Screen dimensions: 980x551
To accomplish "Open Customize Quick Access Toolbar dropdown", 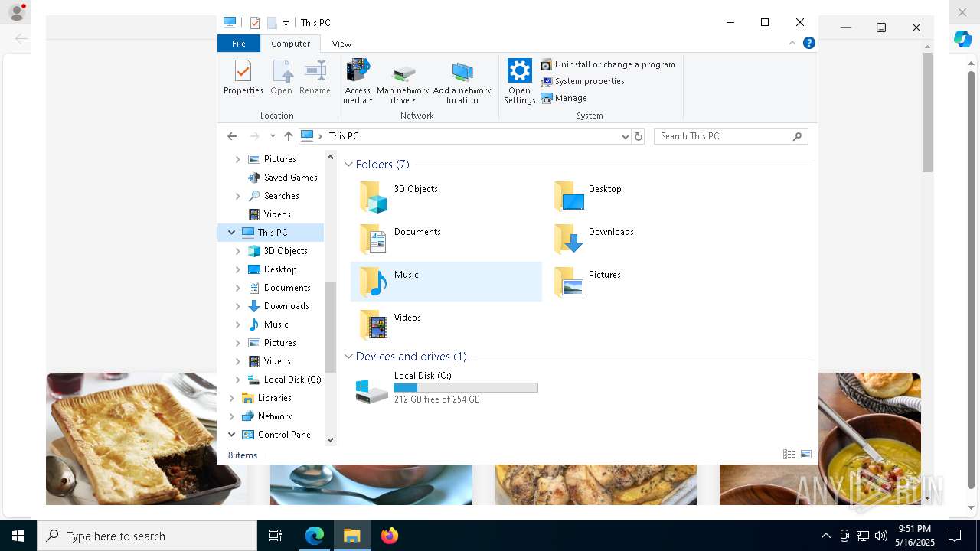I will (286, 24).
